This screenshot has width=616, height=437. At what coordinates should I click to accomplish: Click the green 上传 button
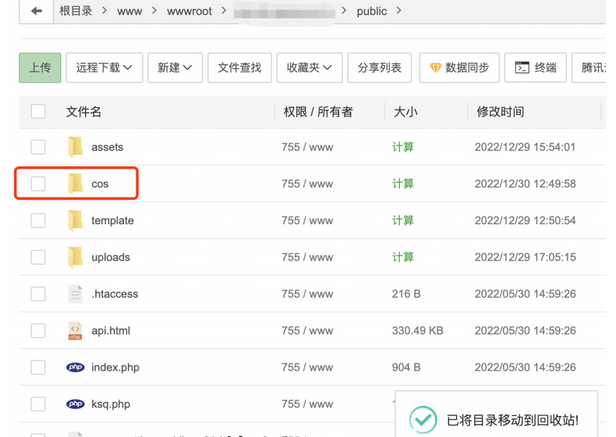click(40, 68)
